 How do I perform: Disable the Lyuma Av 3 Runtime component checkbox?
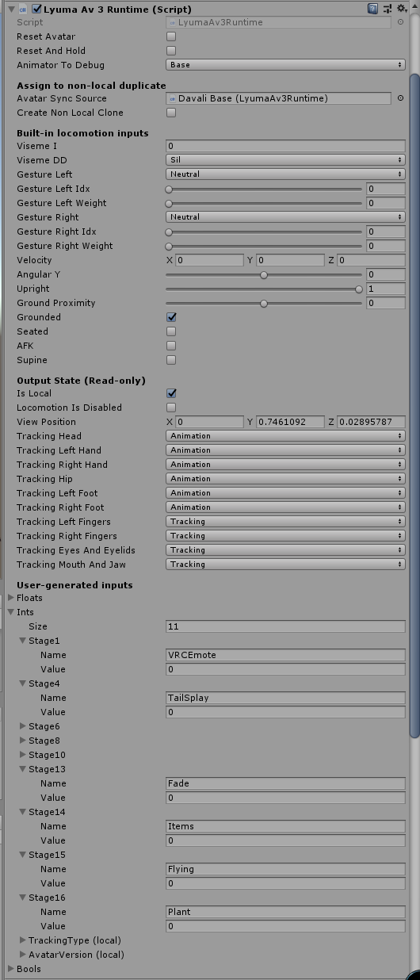coord(36,9)
